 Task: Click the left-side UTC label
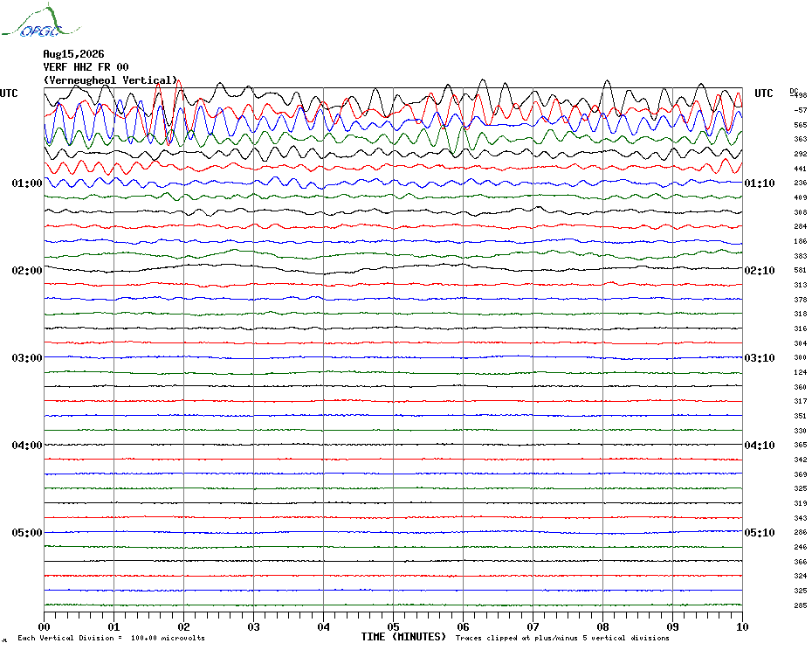point(9,93)
